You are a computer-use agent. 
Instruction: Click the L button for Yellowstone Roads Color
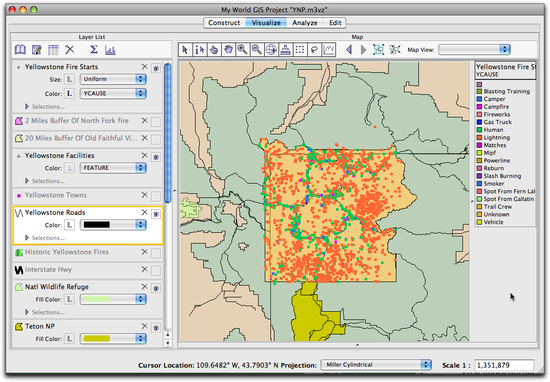point(69,225)
